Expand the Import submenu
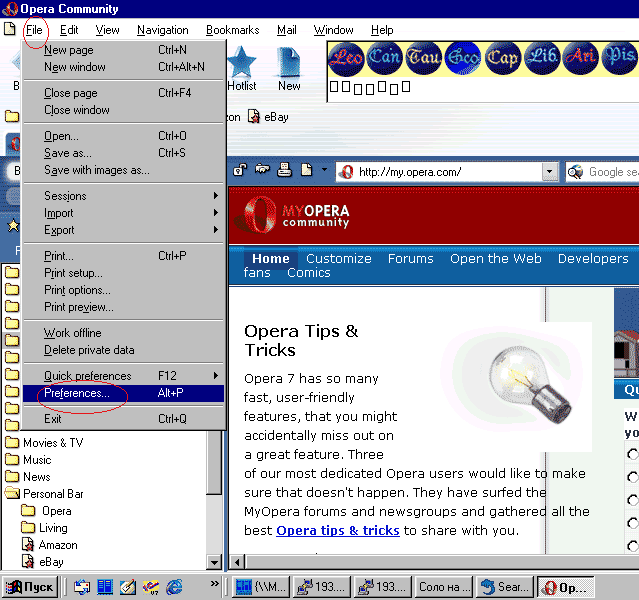The width and height of the screenshot is (639, 600). (123, 213)
